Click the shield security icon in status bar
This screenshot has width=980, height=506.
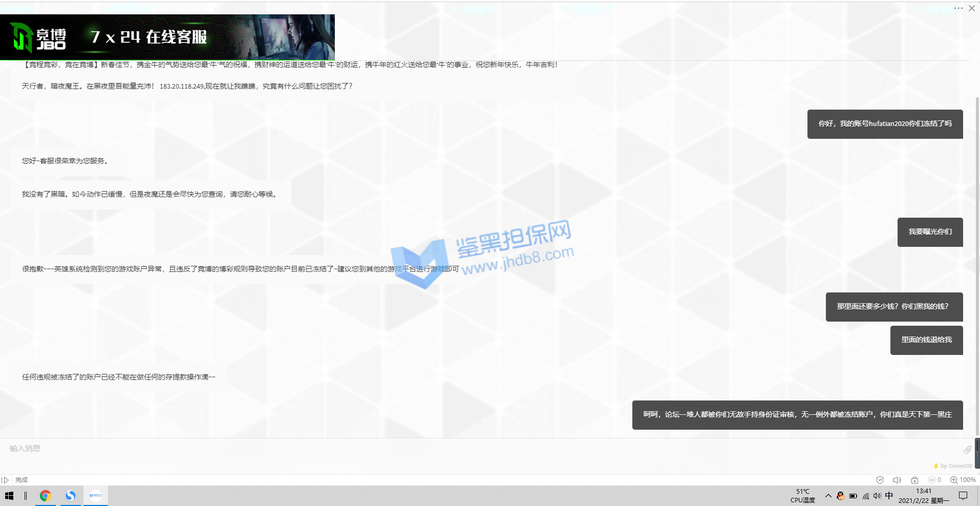tap(880, 480)
